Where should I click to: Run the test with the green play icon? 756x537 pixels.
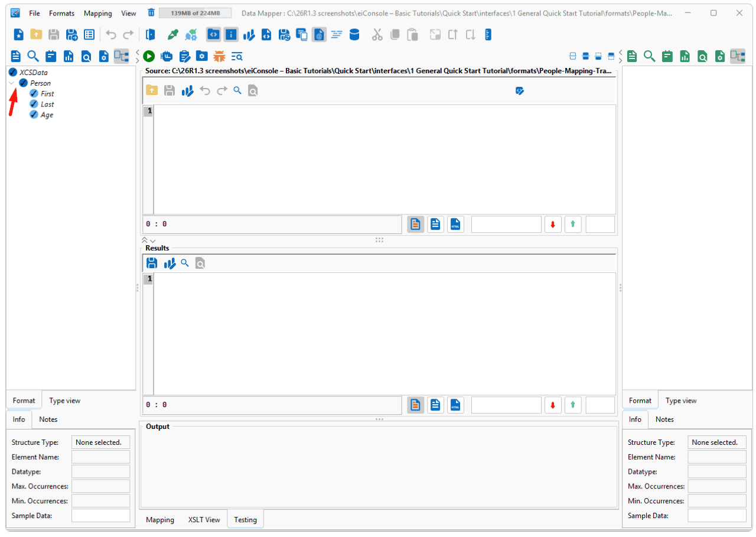[149, 56]
